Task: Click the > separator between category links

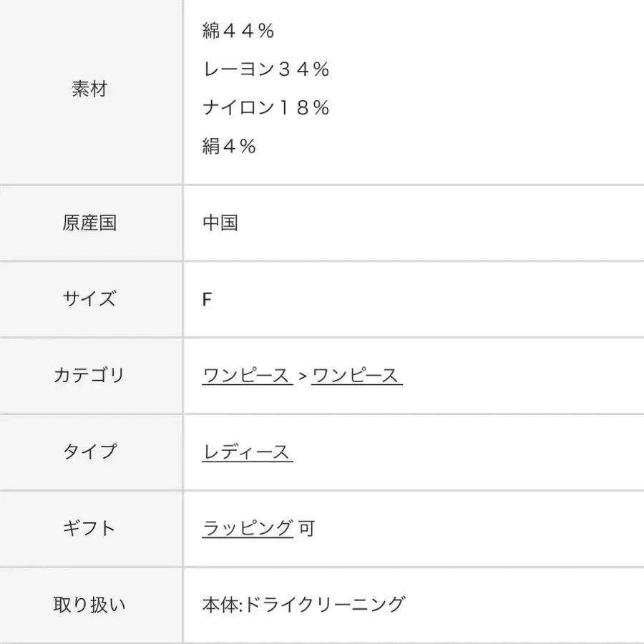Action: tap(300, 375)
